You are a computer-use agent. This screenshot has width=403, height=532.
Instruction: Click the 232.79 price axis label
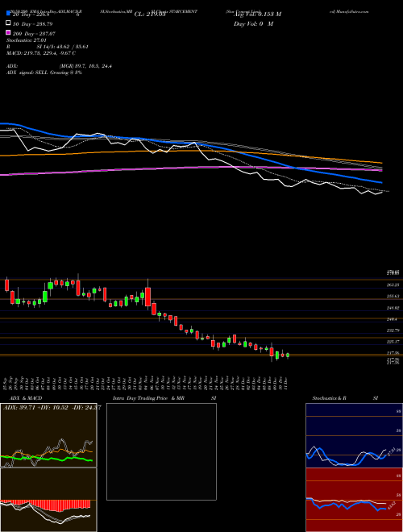pos(393,330)
